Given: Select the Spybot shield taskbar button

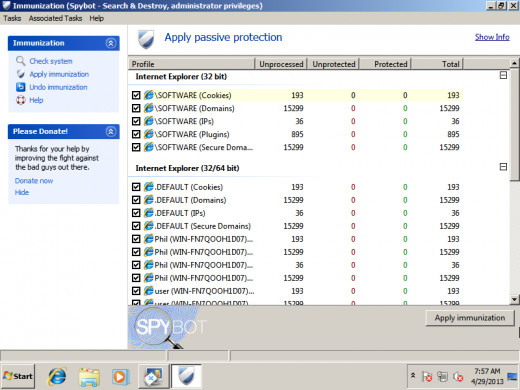Looking at the screenshot, I should click(x=186, y=377).
